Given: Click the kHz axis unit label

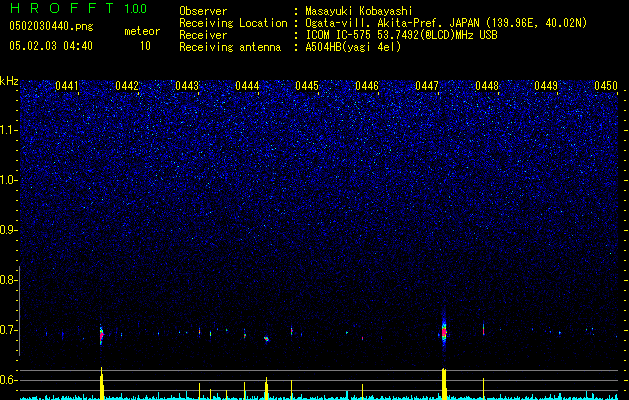Looking at the screenshot, I should [x=9, y=81].
